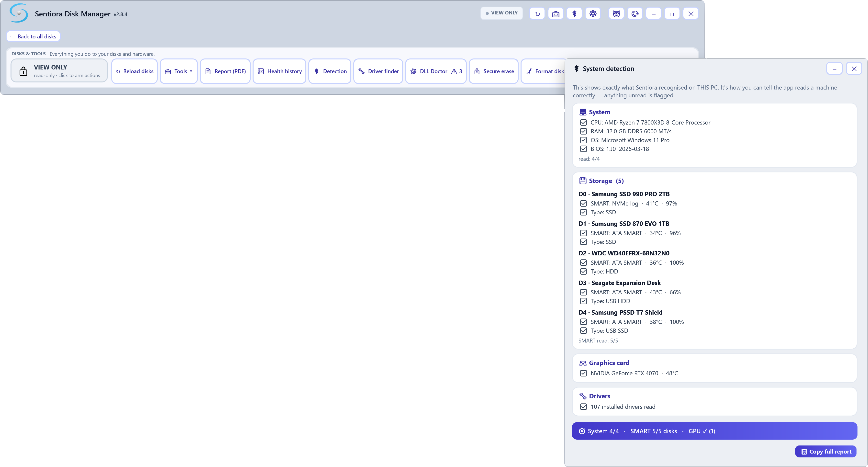Viewport: 868px width, 467px height.
Task: Click the robot assistant icon in the title bar
Action: (x=616, y=14)
